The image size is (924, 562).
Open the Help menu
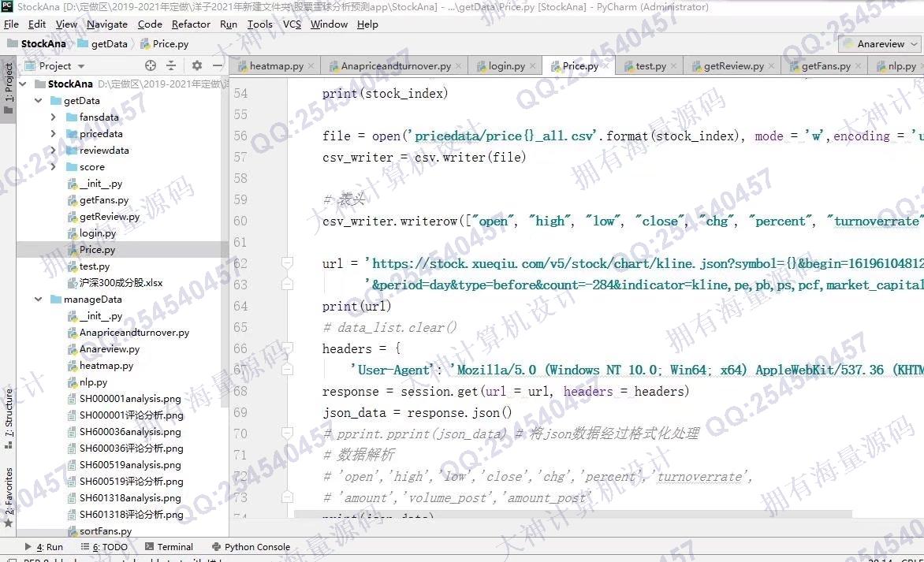pyautogui.click(x=367, y=24)
